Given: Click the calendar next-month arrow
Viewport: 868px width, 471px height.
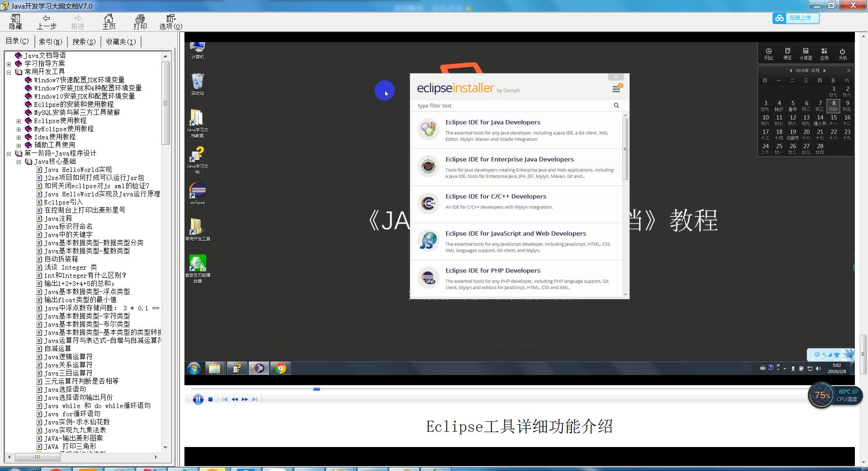Looking at the screenshot, I should 825,71.
